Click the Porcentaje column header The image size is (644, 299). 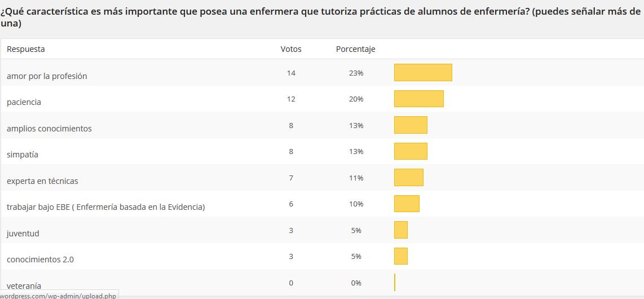355,49
